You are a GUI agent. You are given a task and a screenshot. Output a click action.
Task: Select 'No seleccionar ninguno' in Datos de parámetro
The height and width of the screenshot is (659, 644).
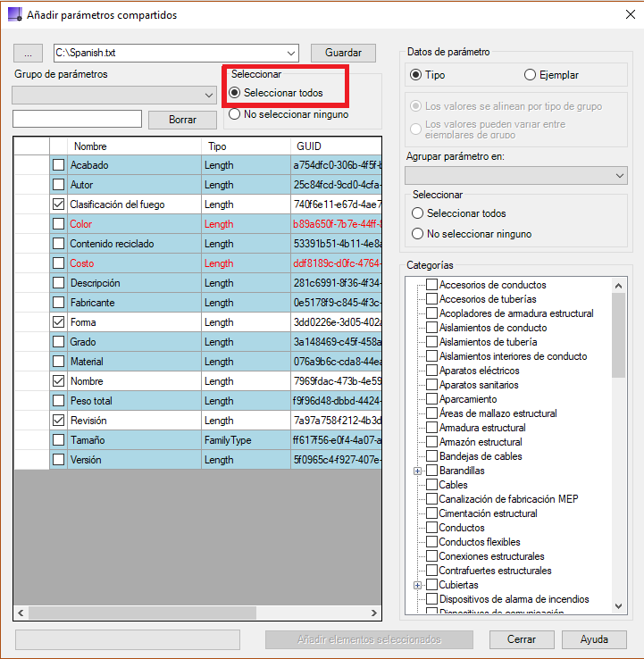pos(417,234)
